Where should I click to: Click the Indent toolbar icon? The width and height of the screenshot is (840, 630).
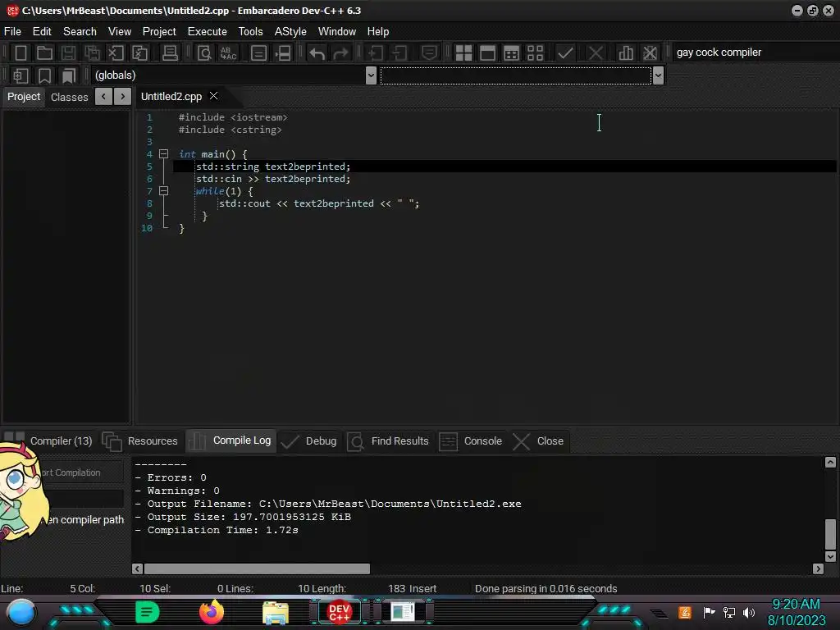point(376,52)
